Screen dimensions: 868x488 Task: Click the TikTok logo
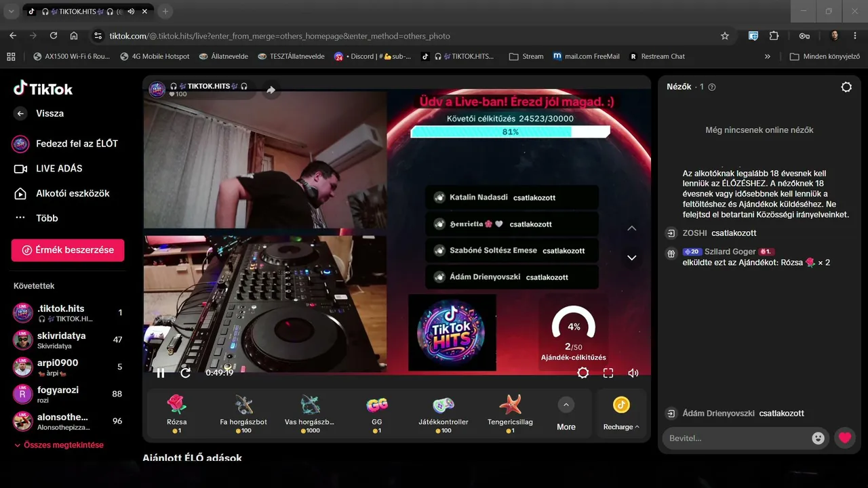pos(43,88)
